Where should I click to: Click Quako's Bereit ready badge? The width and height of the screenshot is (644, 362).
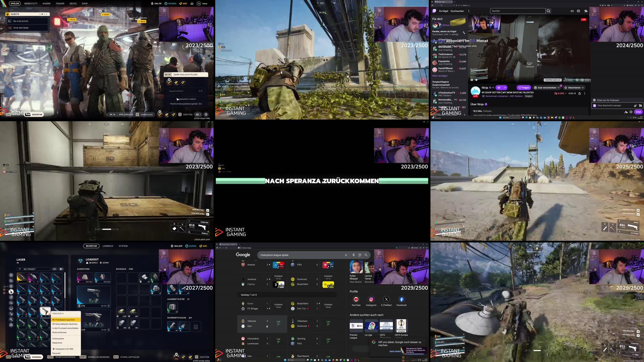click(x=142, y=21)
